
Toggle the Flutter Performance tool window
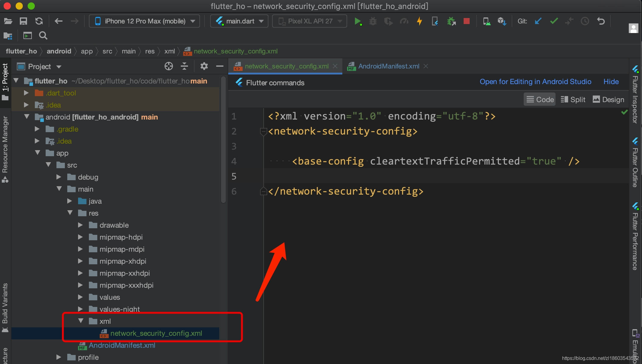[635, 236]
